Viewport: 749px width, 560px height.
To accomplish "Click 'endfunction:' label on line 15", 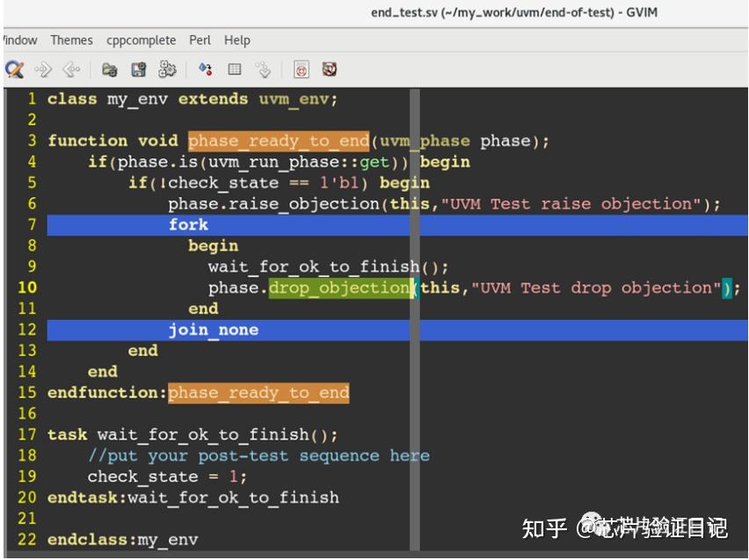I will click(107, 393).
